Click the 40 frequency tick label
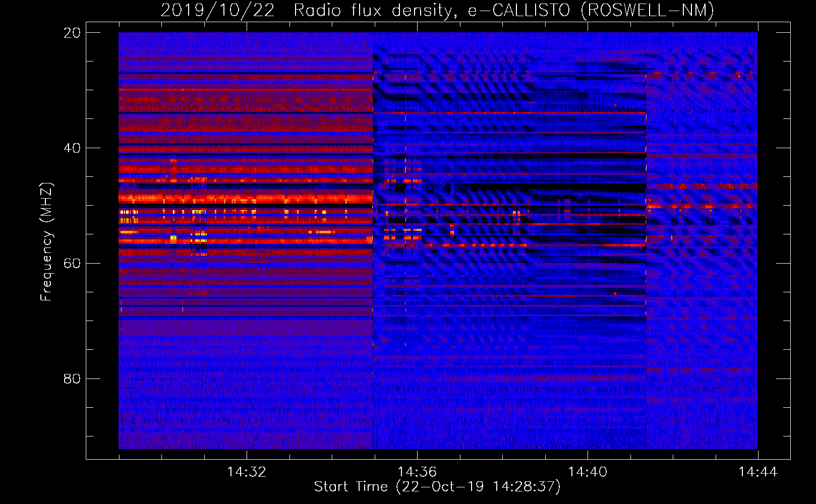Image resolution: width=816 pixels, height=504 pixels. coord(72,148)
